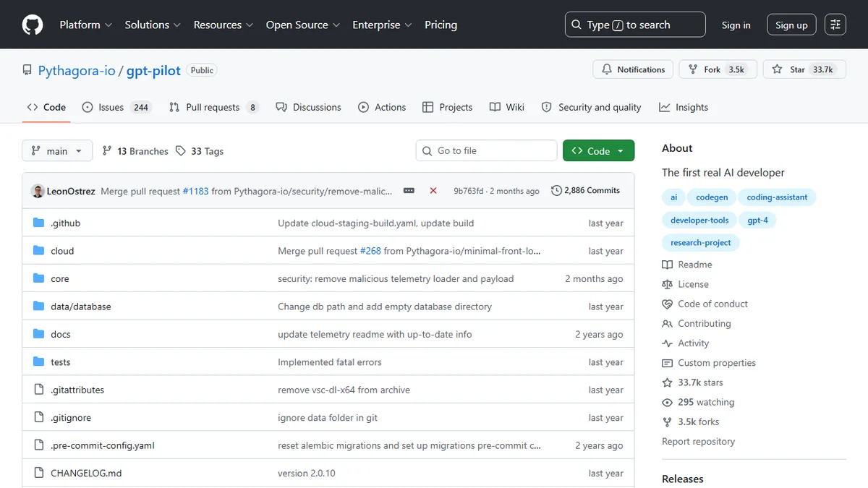Open the Issues tab

pos(116,107)
